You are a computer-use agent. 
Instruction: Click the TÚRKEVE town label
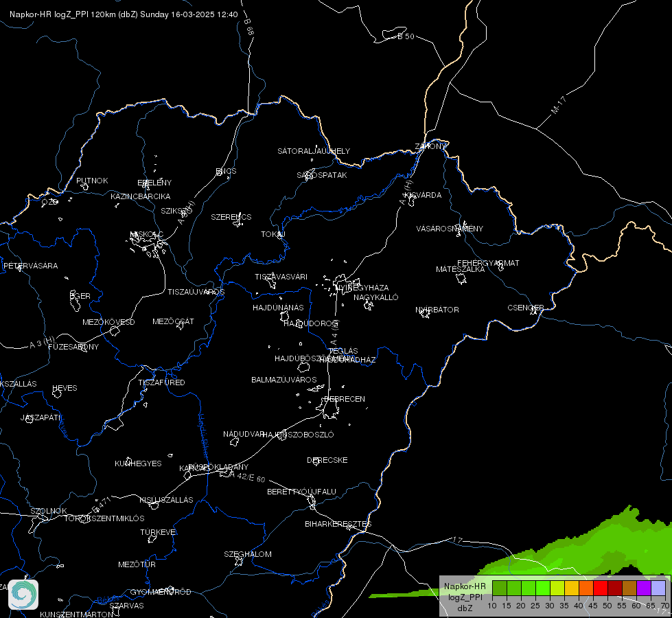(159, 531)
